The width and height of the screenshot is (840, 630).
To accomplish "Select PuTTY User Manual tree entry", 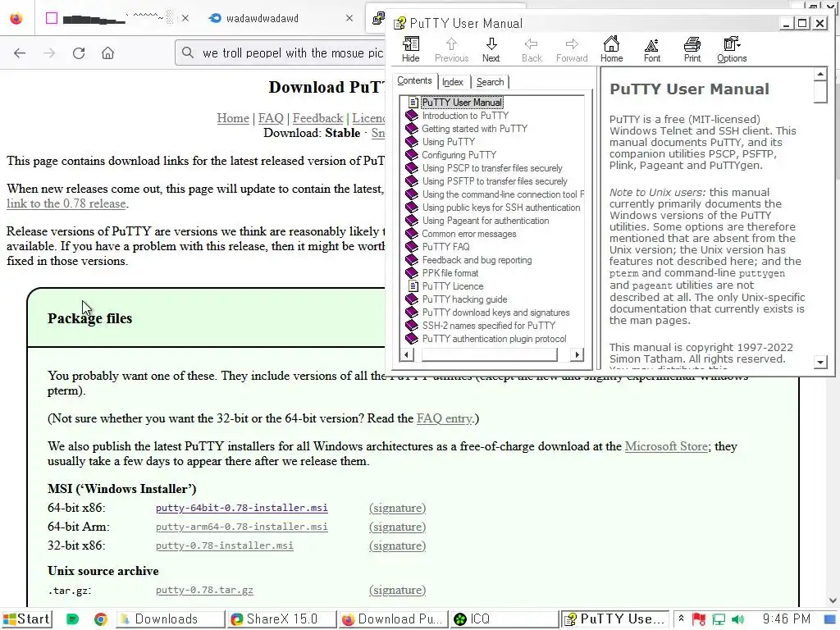I will (462, 103).
